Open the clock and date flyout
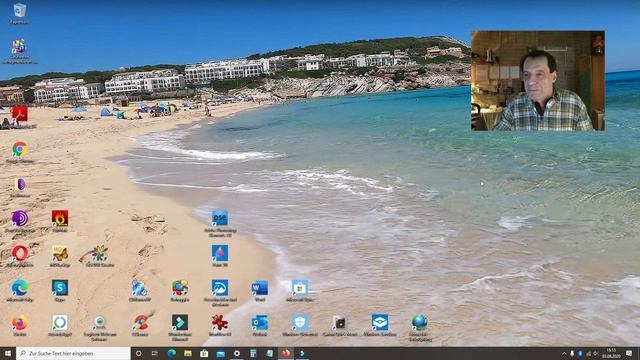Viewport: 640px width, 360px height. pos(611,353)
